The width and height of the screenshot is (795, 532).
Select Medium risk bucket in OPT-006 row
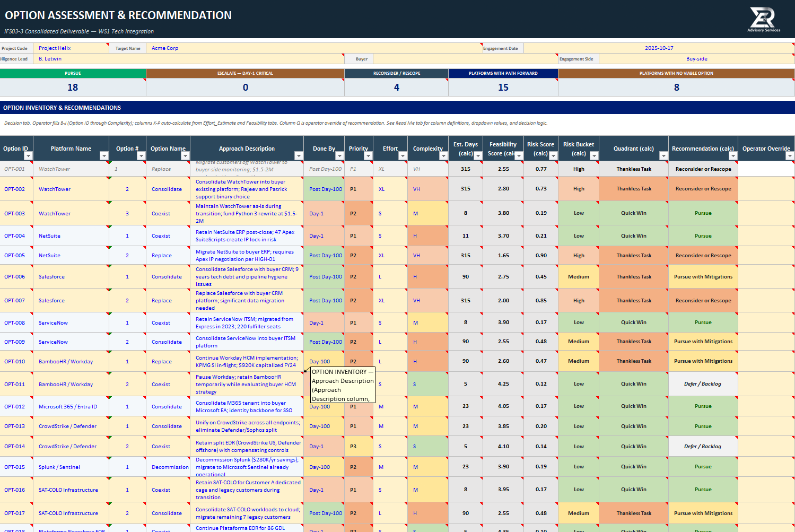coord(579,276)
